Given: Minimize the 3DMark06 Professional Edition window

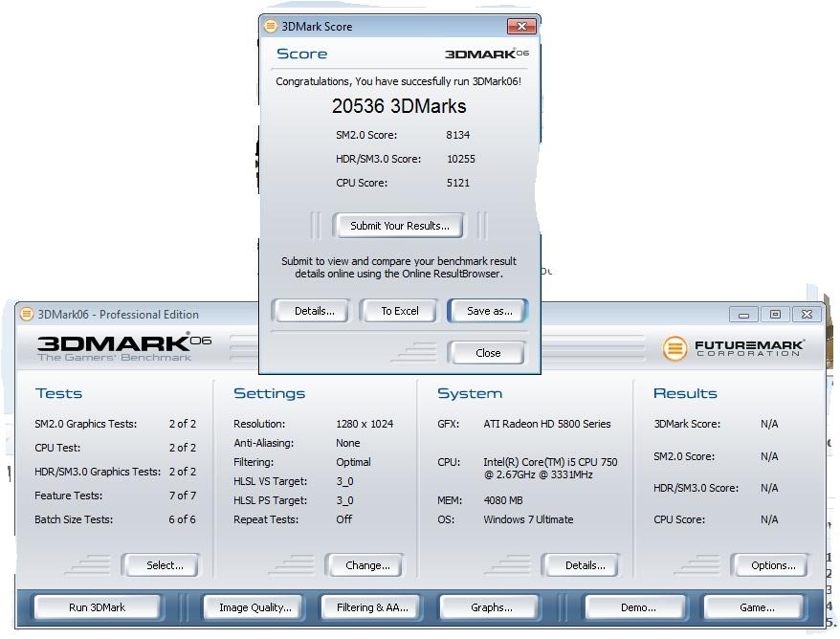Looking at the screenshot, I should tap(743, 315).
